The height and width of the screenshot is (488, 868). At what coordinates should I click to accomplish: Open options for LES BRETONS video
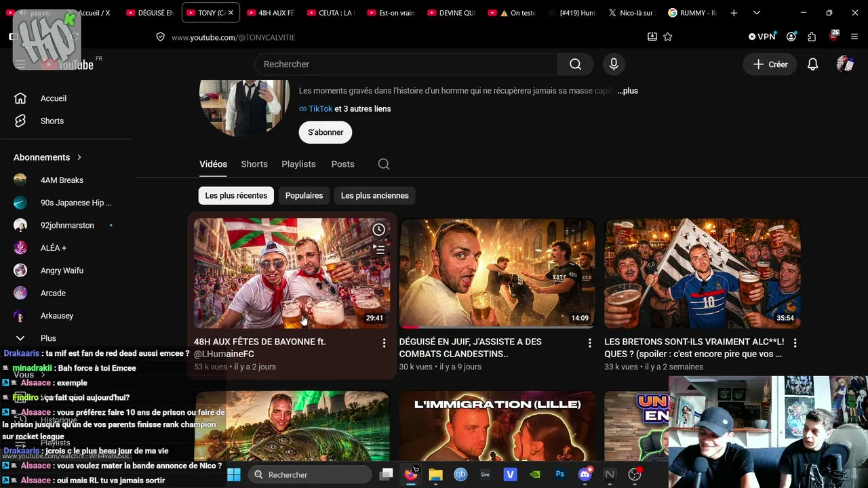(795, 343)
